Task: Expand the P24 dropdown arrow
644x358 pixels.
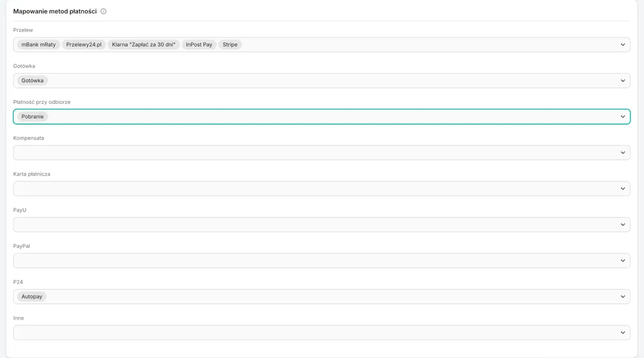Action: click(x=623, y=297)
